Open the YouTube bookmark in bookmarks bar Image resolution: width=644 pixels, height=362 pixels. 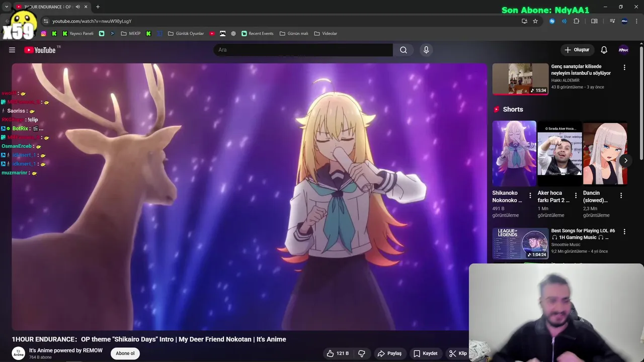click(212, 34)
